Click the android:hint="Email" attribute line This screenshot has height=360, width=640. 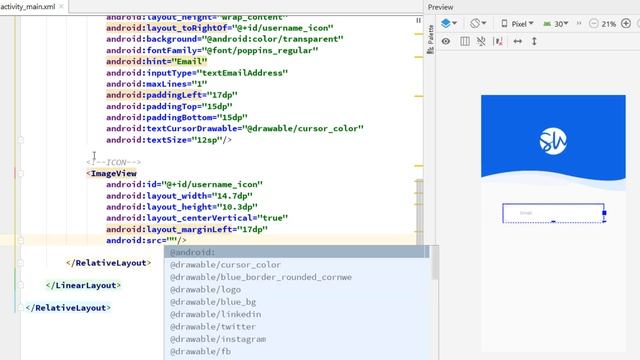(157, 62)
